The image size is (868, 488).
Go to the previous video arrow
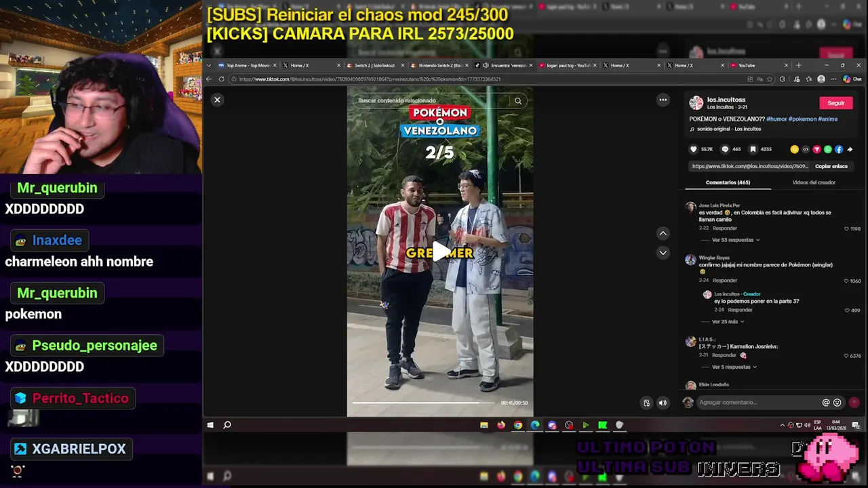click(x=663, y=233)
